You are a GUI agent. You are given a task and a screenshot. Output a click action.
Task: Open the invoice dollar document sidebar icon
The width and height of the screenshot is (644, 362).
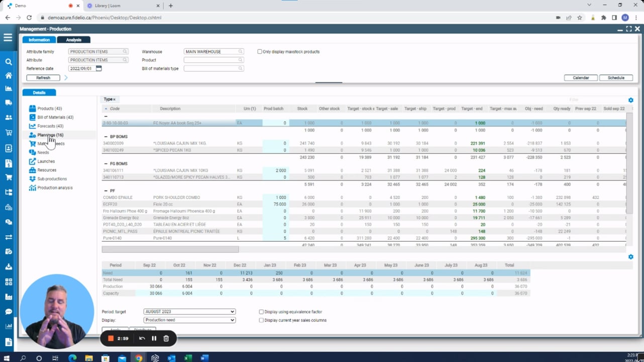click(x=8, y=163)
